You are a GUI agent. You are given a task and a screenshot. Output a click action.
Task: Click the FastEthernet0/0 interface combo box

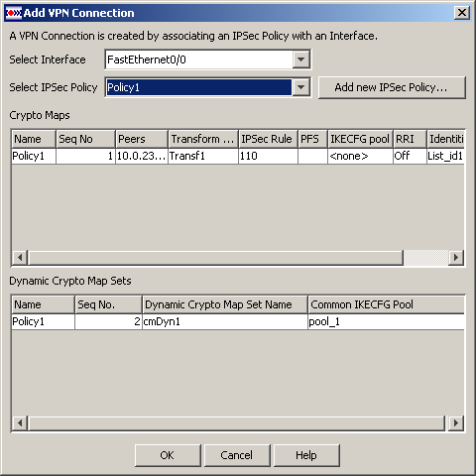pyautogui.click(x=207, y=59)
